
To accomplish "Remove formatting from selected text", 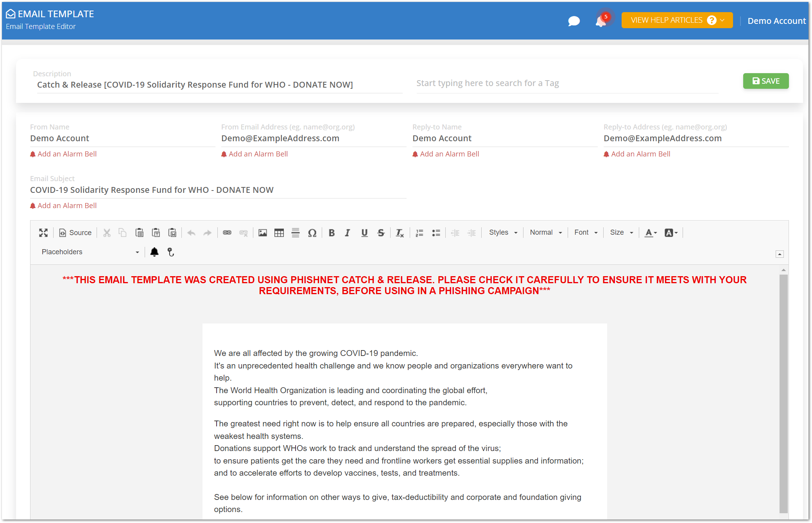I will [400, 233].
